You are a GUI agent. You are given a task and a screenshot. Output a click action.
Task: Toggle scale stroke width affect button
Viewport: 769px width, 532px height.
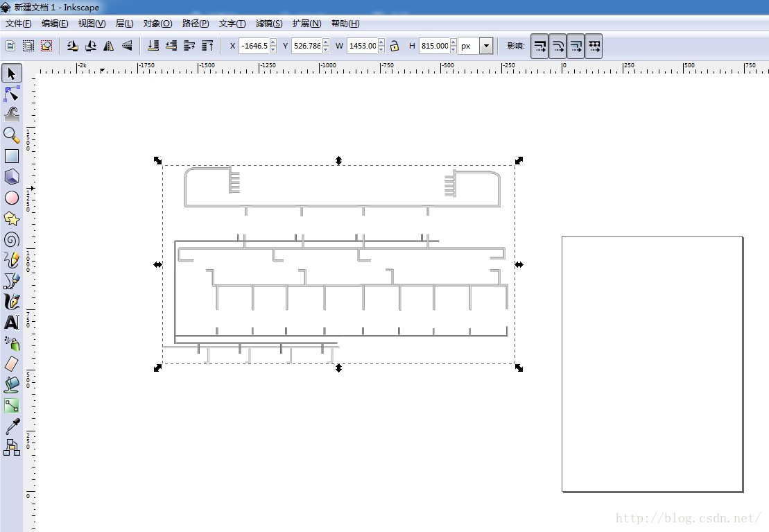point(539,46)
